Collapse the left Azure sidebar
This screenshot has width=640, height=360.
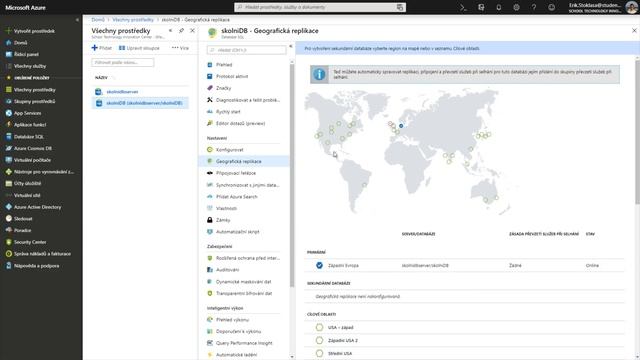tap(77, 20)
